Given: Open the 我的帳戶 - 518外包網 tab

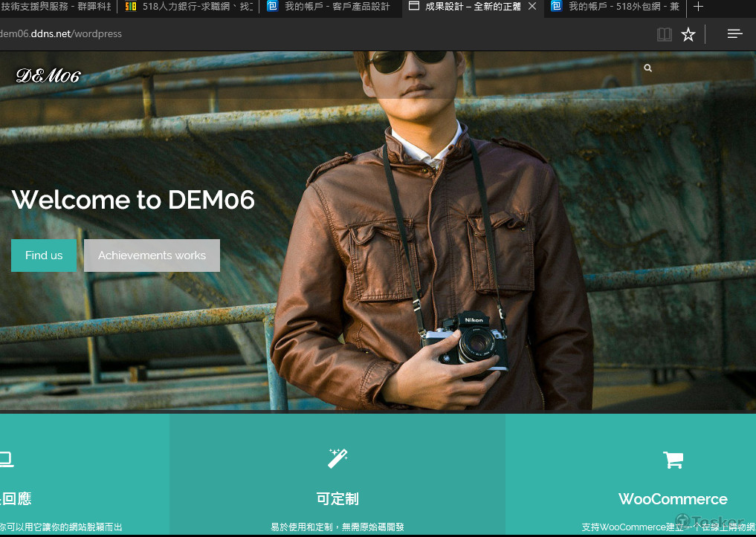Looking at the screenshot, I should [x=621, y=7].
